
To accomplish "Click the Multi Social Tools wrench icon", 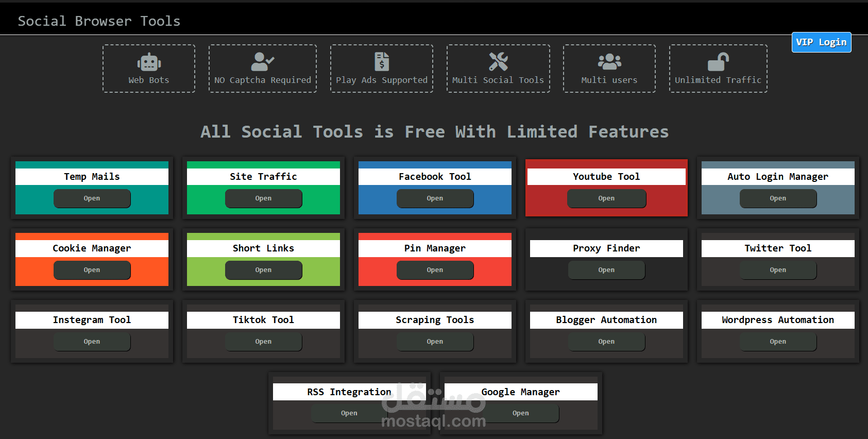I will [x=498, y=62].
